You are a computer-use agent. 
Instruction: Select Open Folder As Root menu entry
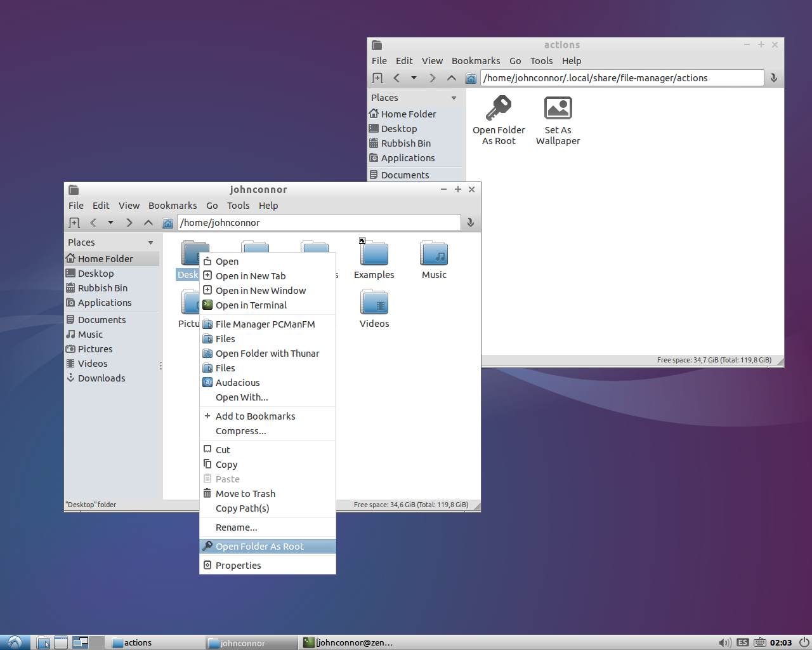pyautogui.click(x=259, y=547)
